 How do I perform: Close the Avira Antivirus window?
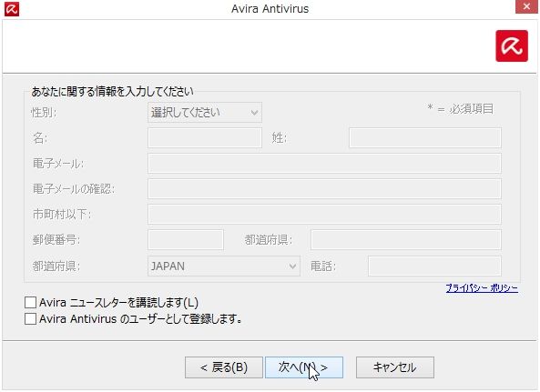click(x=526, y=7)
